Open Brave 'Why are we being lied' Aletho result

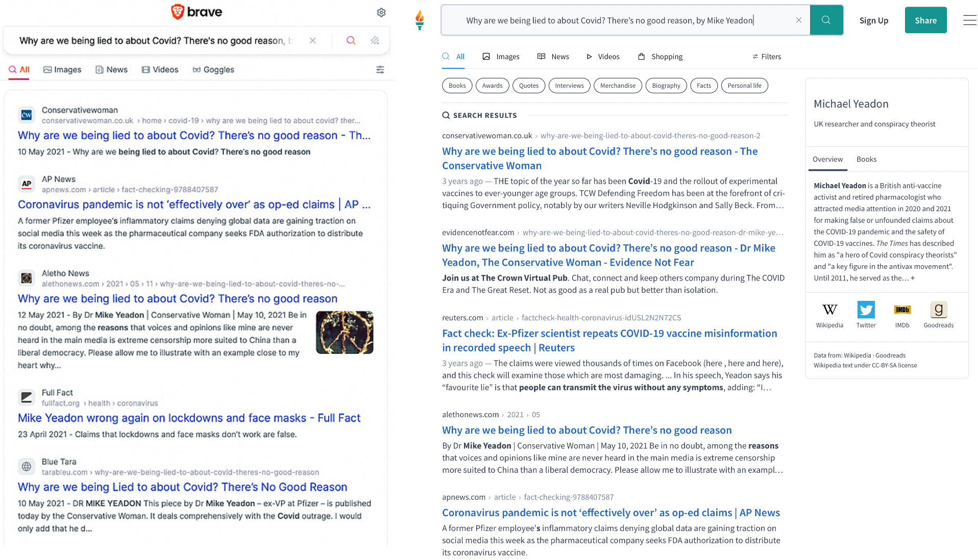point(178,299)
